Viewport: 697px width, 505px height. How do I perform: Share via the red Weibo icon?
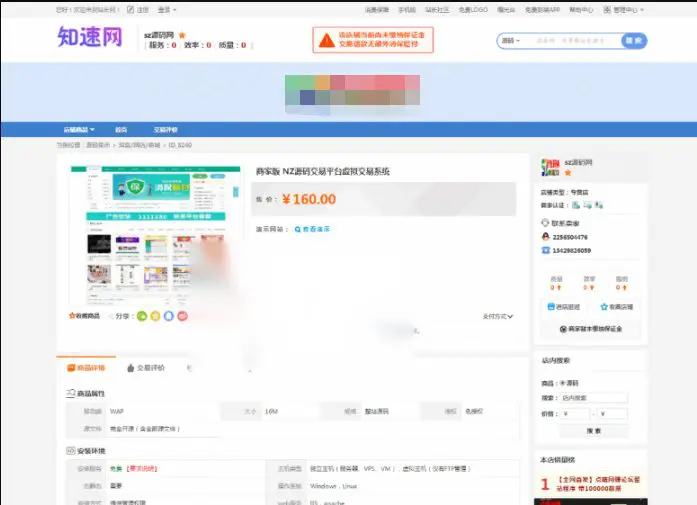tap(182, 316)
